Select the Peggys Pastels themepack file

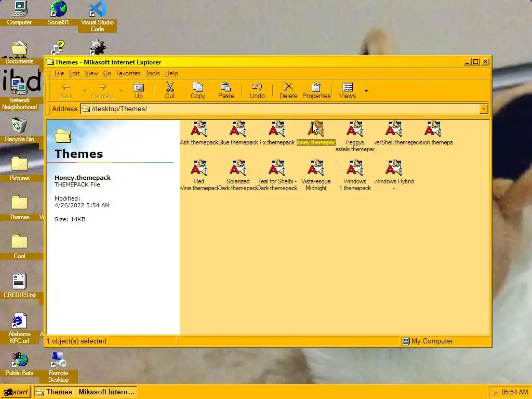point(355,129)
